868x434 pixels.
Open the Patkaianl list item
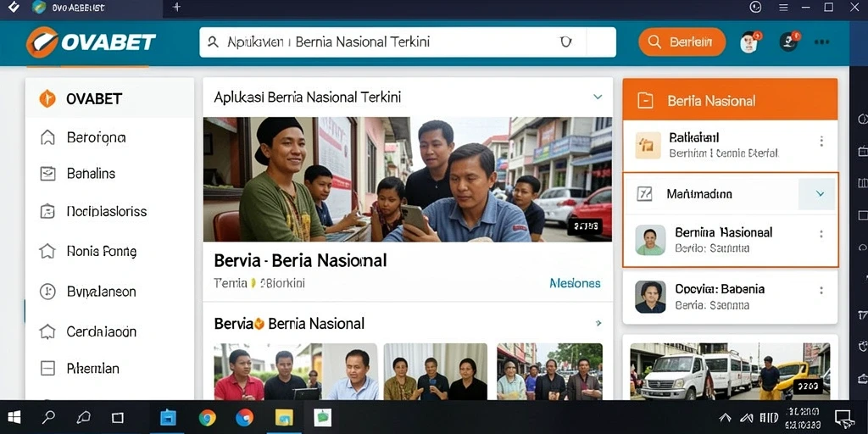pos(730,146)
